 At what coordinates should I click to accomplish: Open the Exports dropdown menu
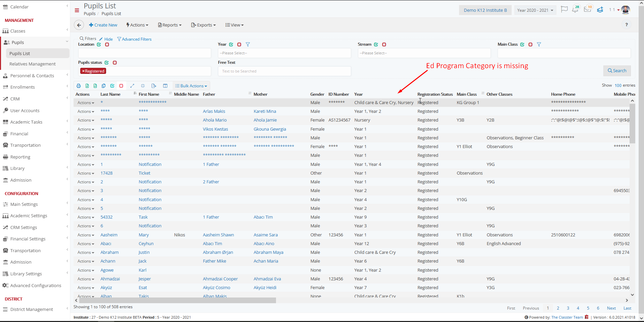[203, 25]
